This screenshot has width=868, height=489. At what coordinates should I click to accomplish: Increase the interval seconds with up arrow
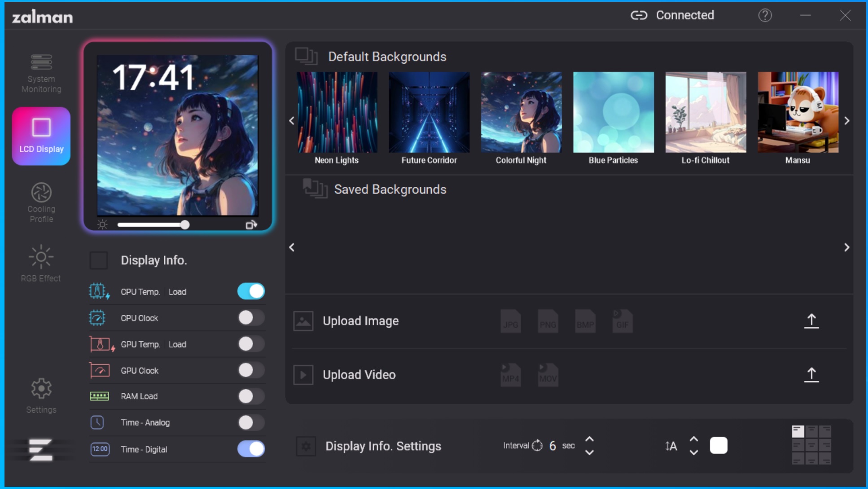(x=590, y=439)
